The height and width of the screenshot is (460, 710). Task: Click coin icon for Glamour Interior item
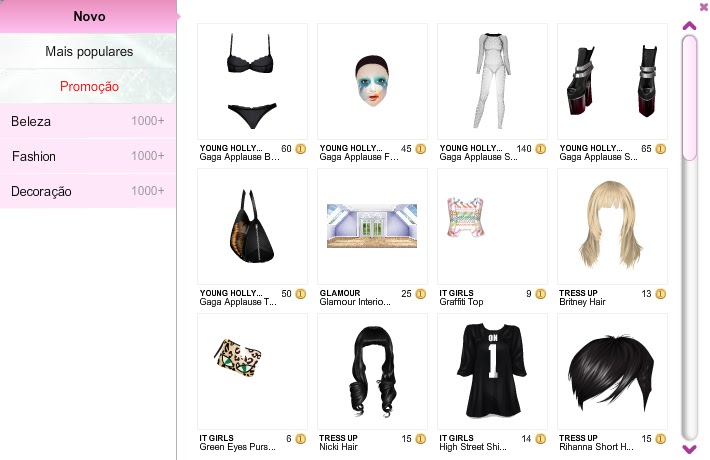421,294
